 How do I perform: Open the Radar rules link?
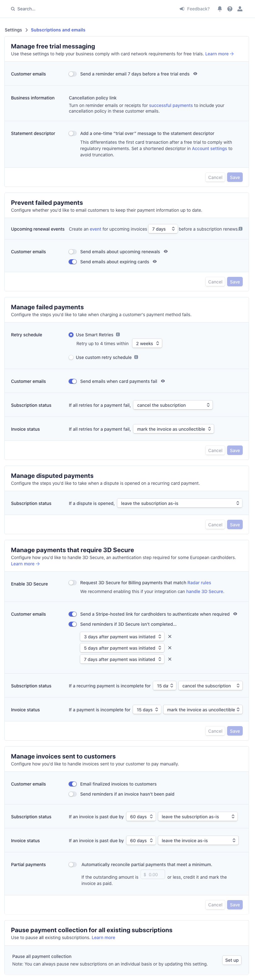[x=199, y=583]
